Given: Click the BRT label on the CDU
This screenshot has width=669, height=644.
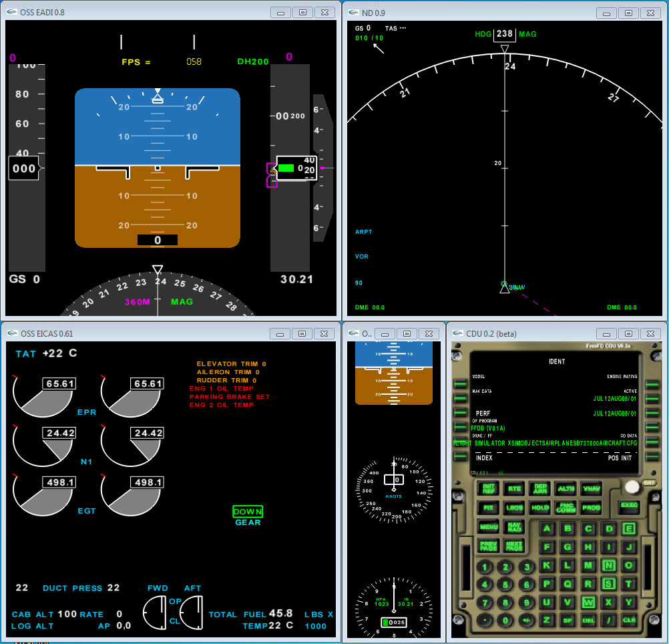Looking at the screenshot, I should coord(649,483).
